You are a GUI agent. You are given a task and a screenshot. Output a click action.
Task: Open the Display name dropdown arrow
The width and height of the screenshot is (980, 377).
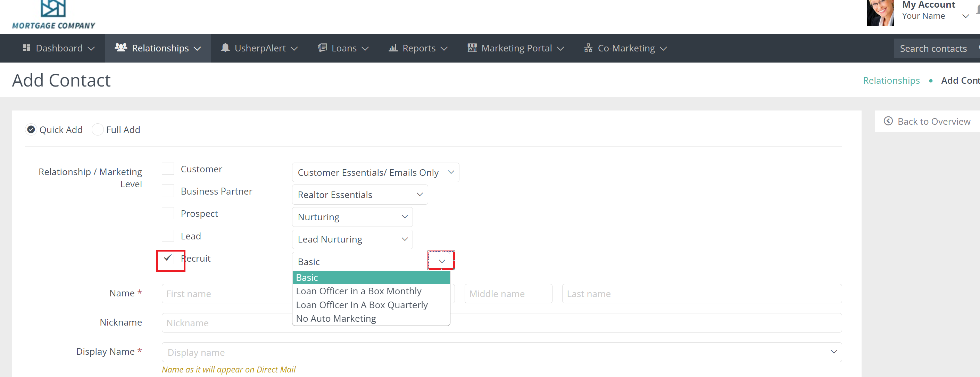pyautogui.click(x=833, y=352)
